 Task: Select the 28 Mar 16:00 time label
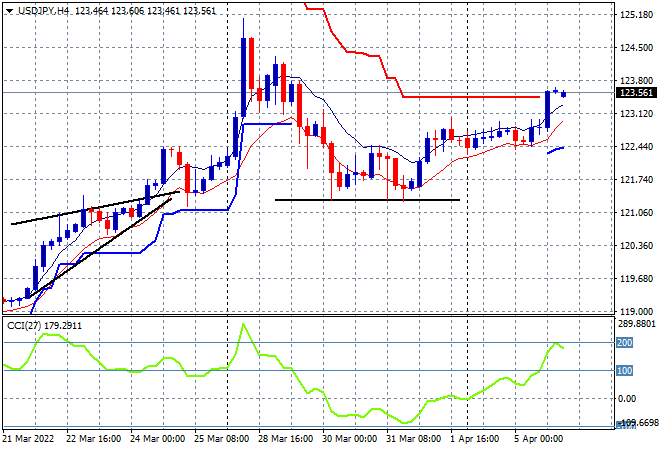point(285,439)
